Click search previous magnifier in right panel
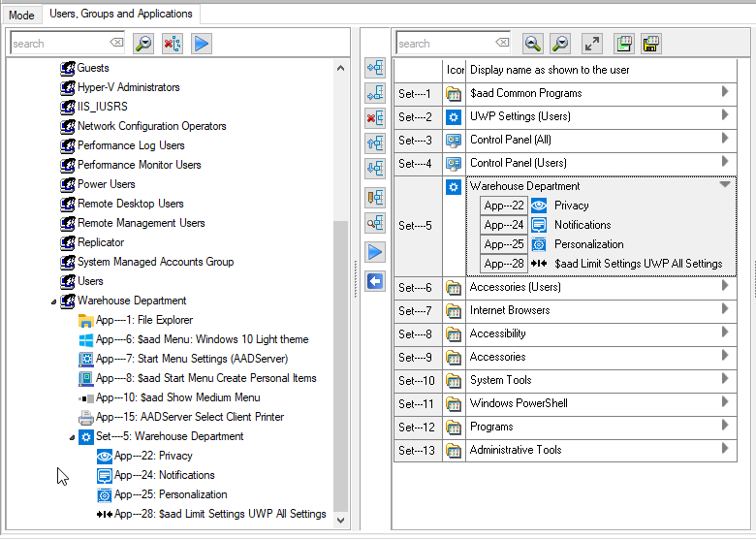 [x=532, y=44]
